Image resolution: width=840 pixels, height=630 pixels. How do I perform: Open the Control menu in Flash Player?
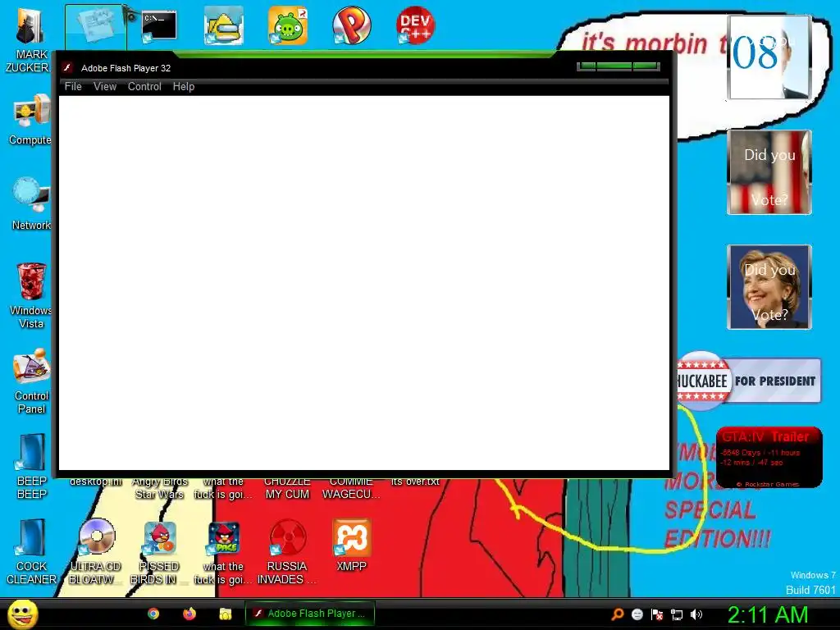[x=144, y=86]
